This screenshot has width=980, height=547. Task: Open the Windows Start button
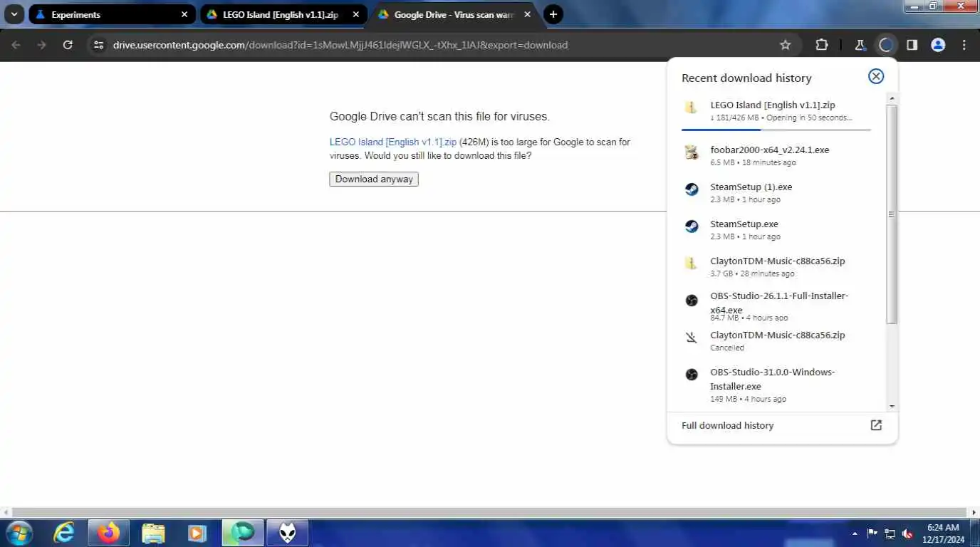(19, 533)
